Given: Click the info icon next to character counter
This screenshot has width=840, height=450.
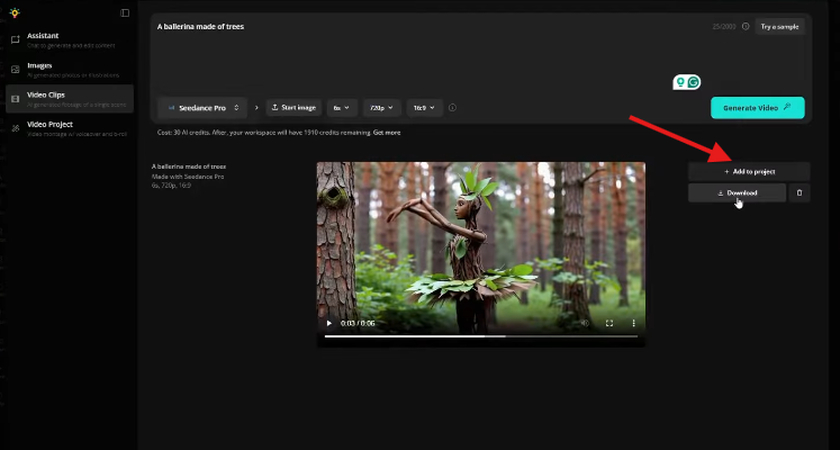Looking at the screenshot, I should [745, 26].
